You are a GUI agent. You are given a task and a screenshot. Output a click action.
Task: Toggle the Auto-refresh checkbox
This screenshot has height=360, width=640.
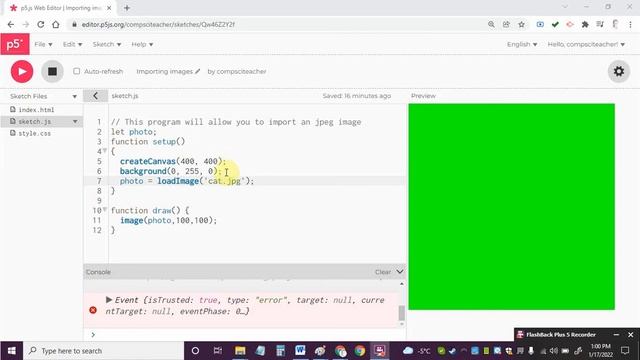(x=76, y=71)
